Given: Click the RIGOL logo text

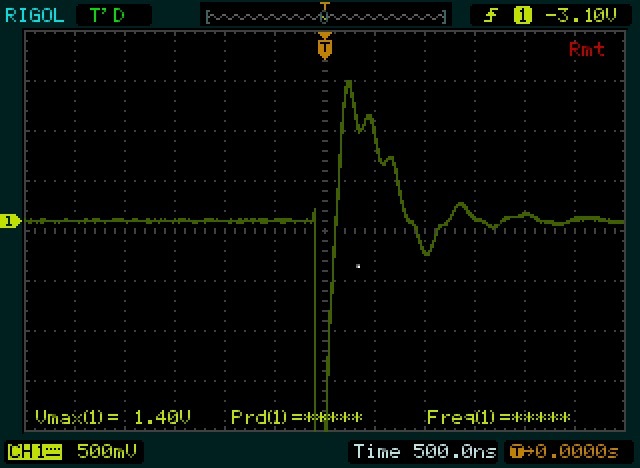Looking at the screenshot, I should click(x=35, y=16).
